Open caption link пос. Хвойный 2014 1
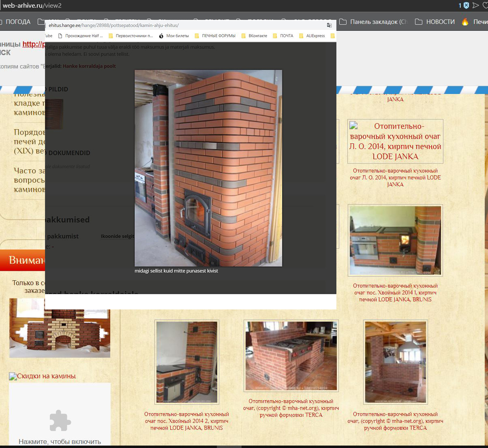Image resolution: width=488 pixels, height=448 pixels. coord(395,292)
